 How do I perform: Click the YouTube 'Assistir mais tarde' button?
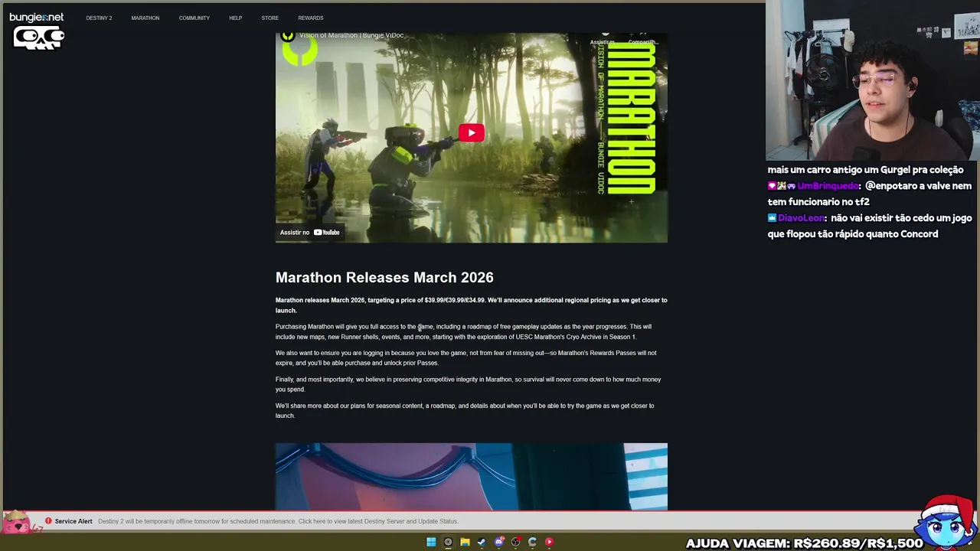coord(603,40)
